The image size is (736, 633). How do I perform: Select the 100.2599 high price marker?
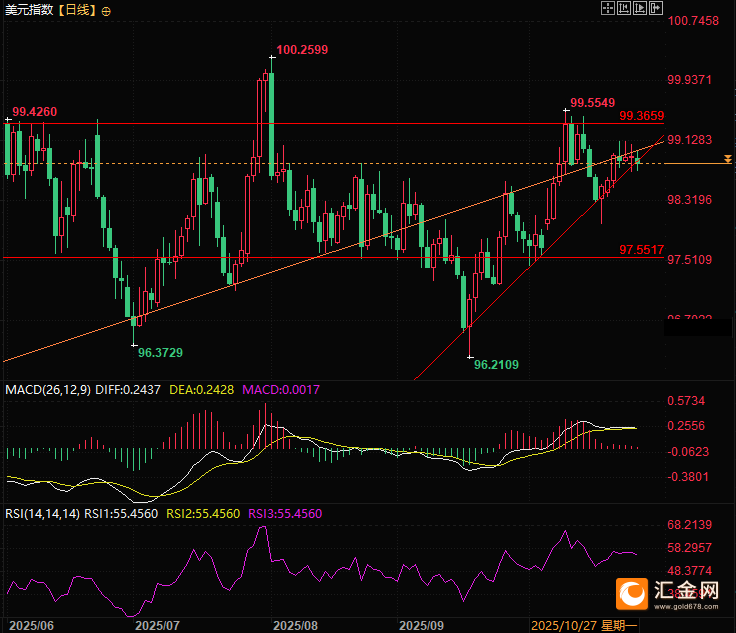pos(302,49)
